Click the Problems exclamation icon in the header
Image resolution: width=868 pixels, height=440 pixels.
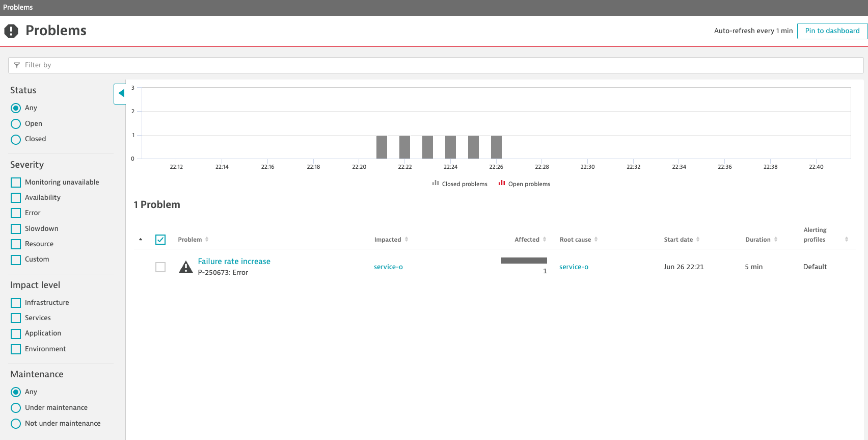tap(11, 31)
